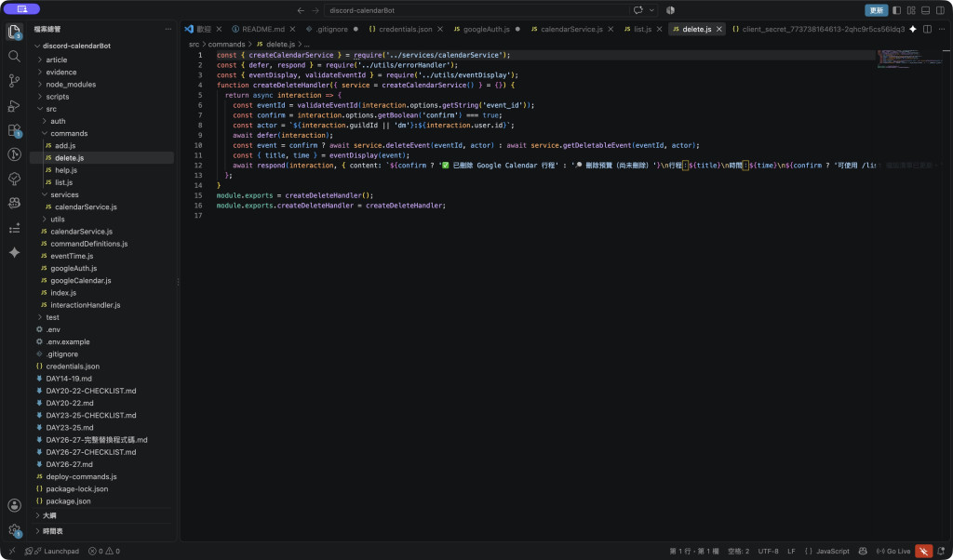This screenshot has height=560, width=953.
Task: Open editor more actions ellipsis
Action: [x=942, y=29]
